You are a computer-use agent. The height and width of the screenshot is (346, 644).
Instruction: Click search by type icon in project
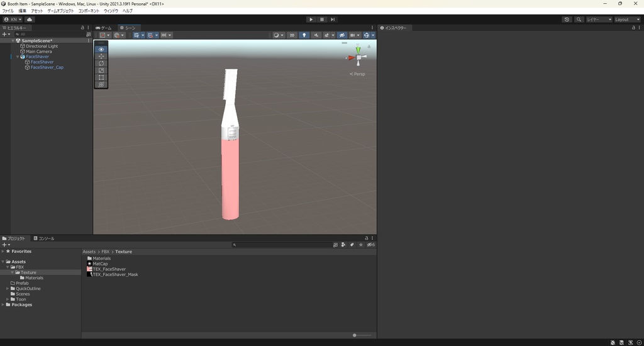343,245
